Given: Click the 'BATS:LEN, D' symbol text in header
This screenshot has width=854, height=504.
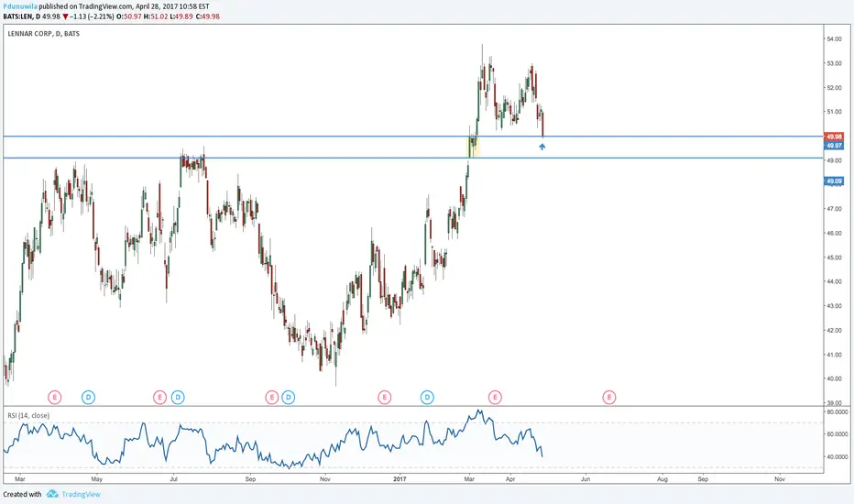Looking at the screenshot, I should [x=22, y=16].
